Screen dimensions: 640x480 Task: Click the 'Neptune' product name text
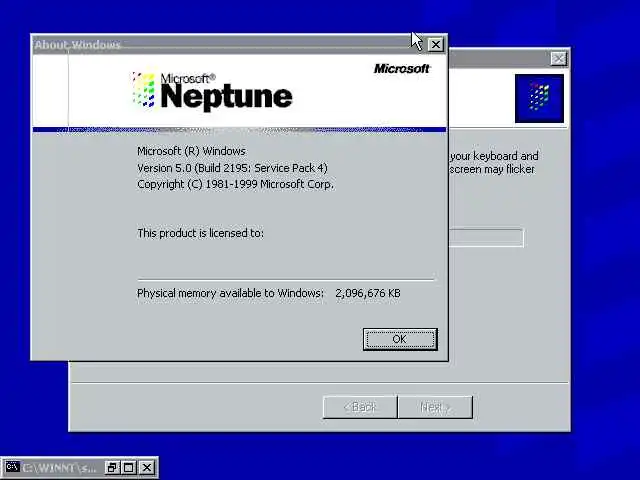pyautogui.click(x=227, y=96)
